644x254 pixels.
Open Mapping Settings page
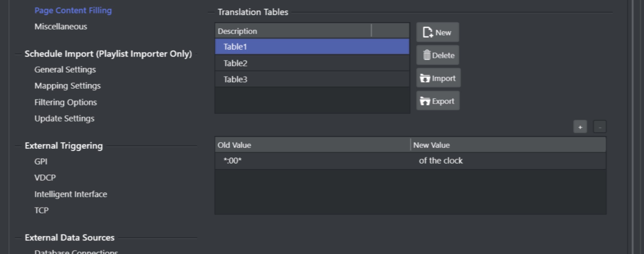tap(67, 86)
